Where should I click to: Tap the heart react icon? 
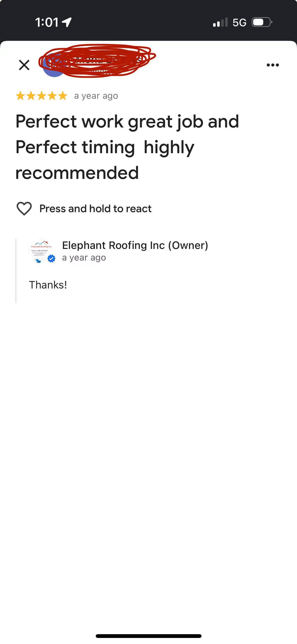pos(24,208)
